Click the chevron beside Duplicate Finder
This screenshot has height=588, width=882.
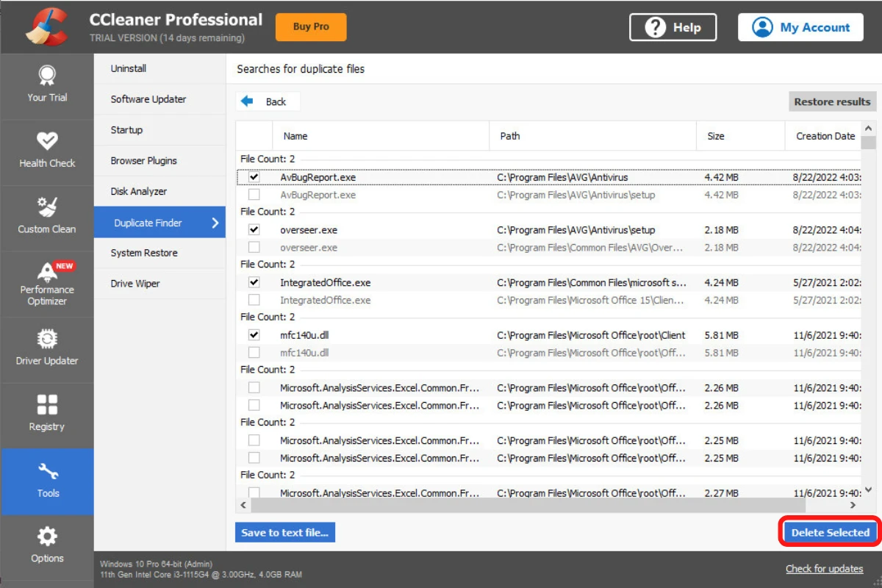215,223
